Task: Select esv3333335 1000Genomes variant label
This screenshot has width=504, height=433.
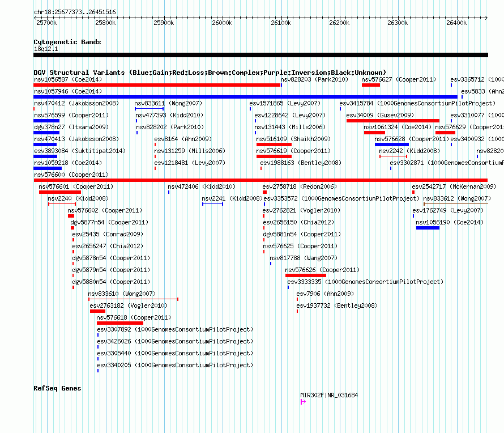Action: [x=365, y=282]
